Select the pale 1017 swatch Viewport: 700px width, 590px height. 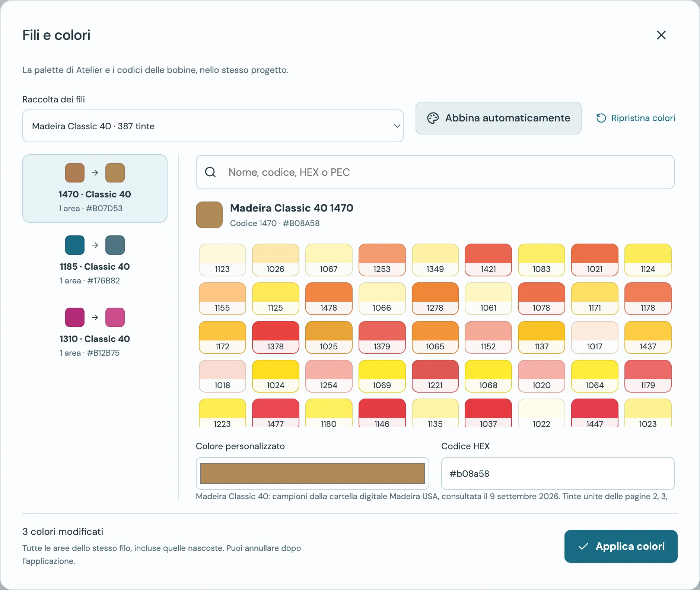pos(595,337)
